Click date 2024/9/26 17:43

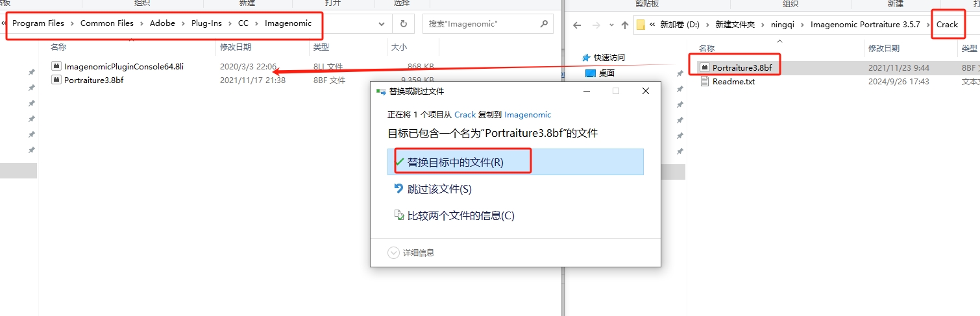coord(898,82)
